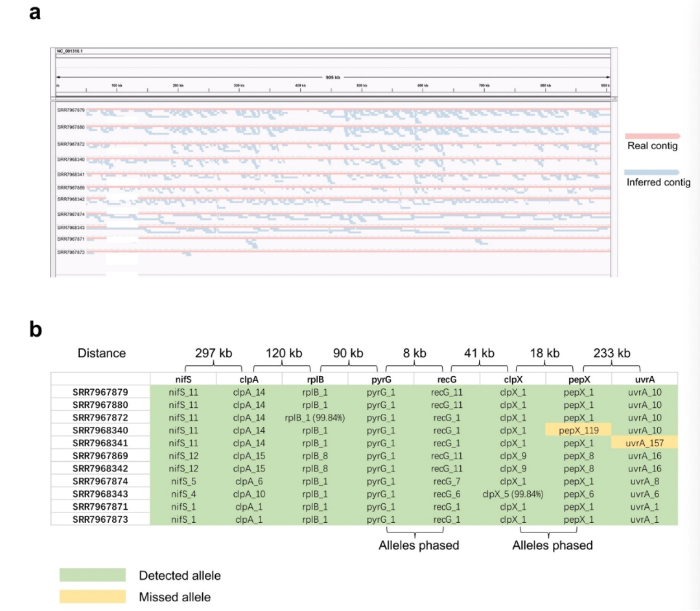Screen dimensions: 700x611
Task: Click the clpX_5 (99.84%) cell
Action: 513,494
